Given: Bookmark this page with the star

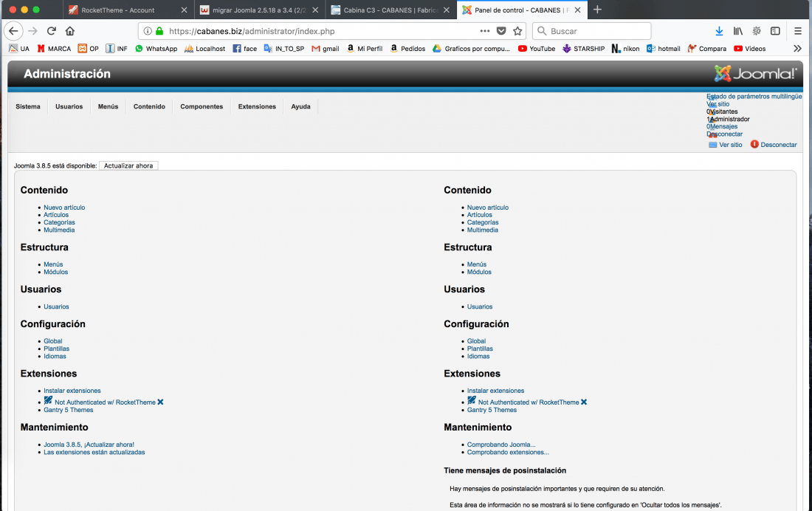Looking at the screenshot, I should click(x=517, y=31).
